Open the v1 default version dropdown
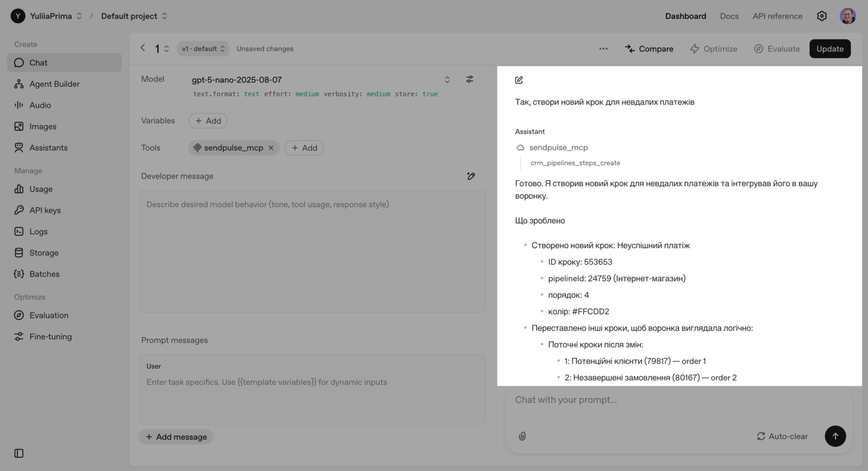868x471 pixels. tap(203, 49)
